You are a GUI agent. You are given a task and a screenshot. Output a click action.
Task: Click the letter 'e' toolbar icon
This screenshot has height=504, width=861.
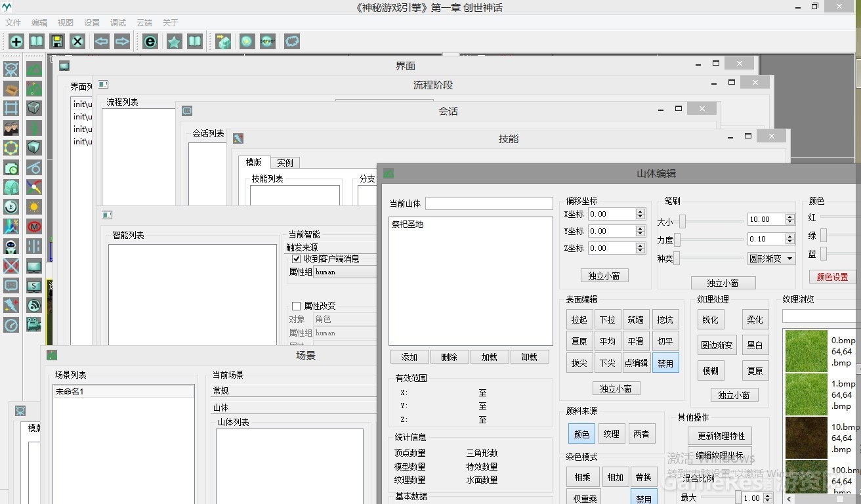tap(150, 41)
